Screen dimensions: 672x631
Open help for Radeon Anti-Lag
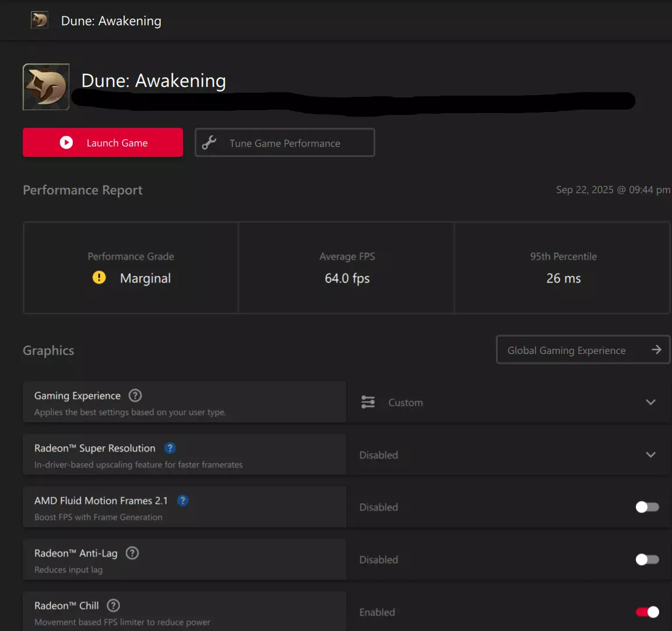[132, 553]
